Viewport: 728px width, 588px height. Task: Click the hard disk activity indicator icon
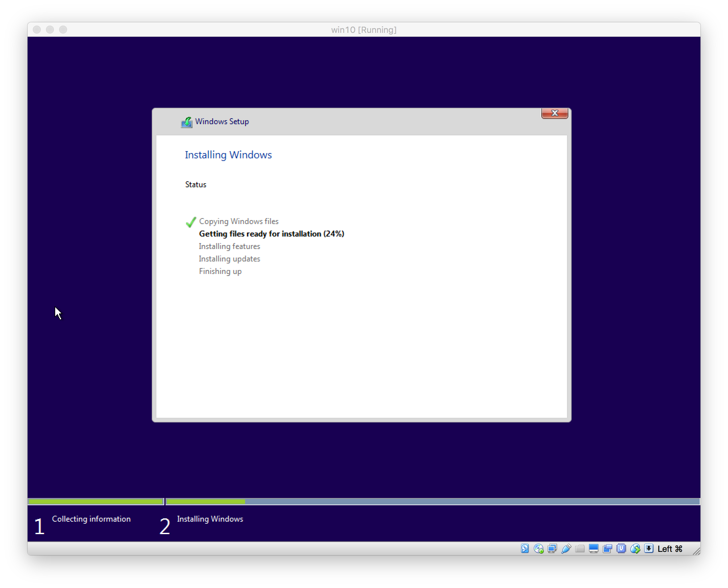pos(525,549)
